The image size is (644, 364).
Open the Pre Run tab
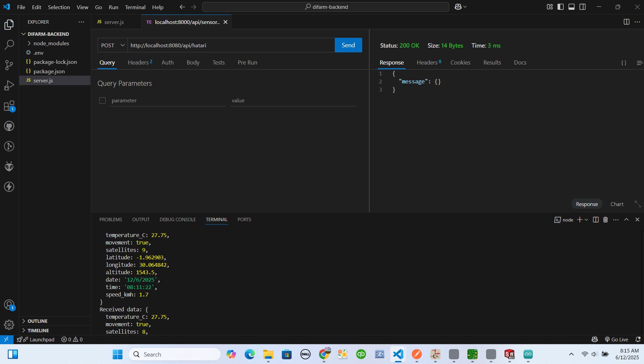pyautogui.click(x=247, y=63)
